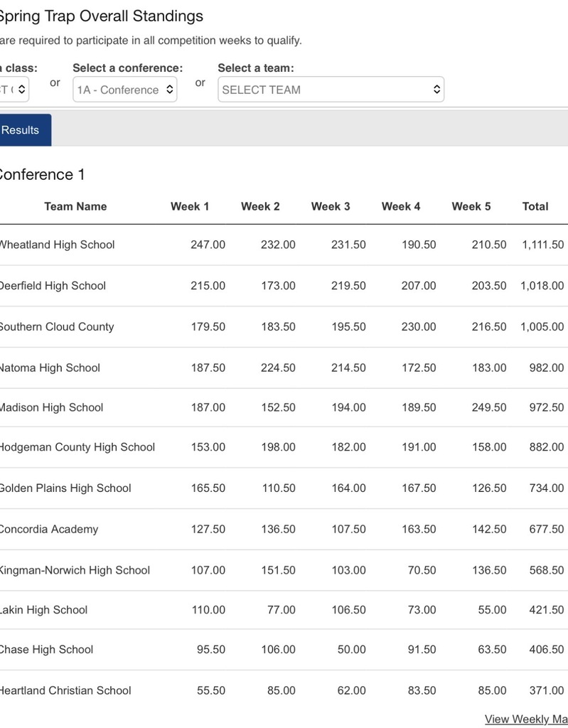Select the Lakin High School row name
Screen dimensions: 568x728
click(x=43, y=609)
